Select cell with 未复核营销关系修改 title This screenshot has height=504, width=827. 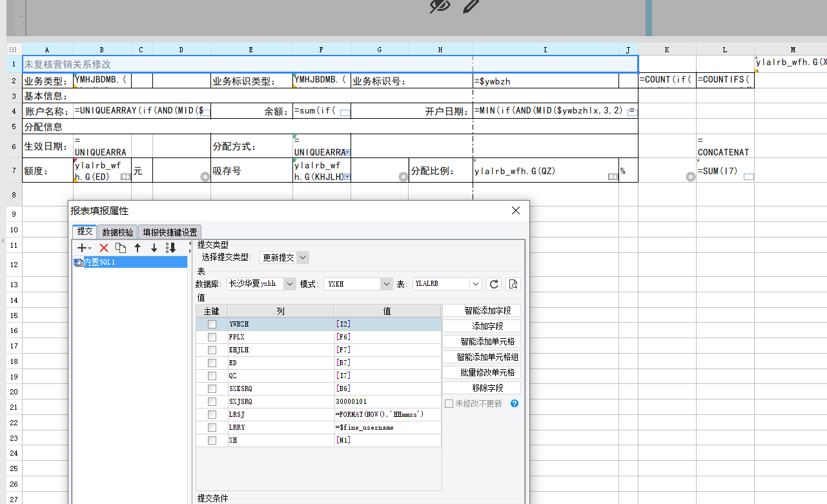click(330, 64)
